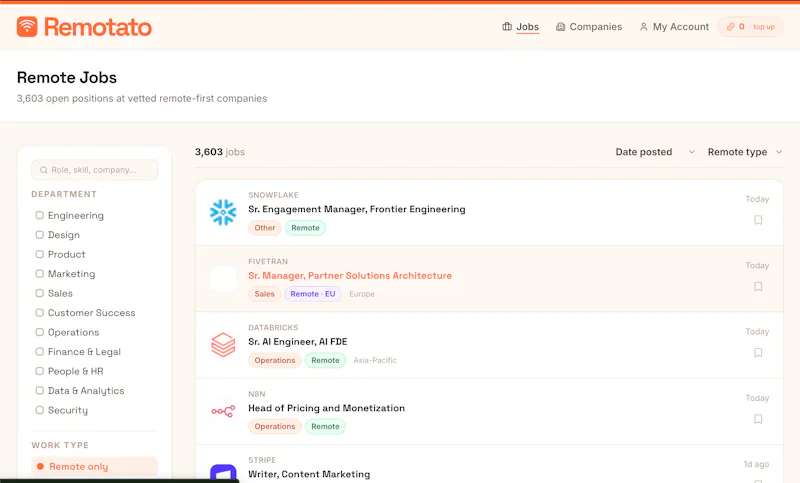Click the SNOWFLAKE company name

(273, 195)
